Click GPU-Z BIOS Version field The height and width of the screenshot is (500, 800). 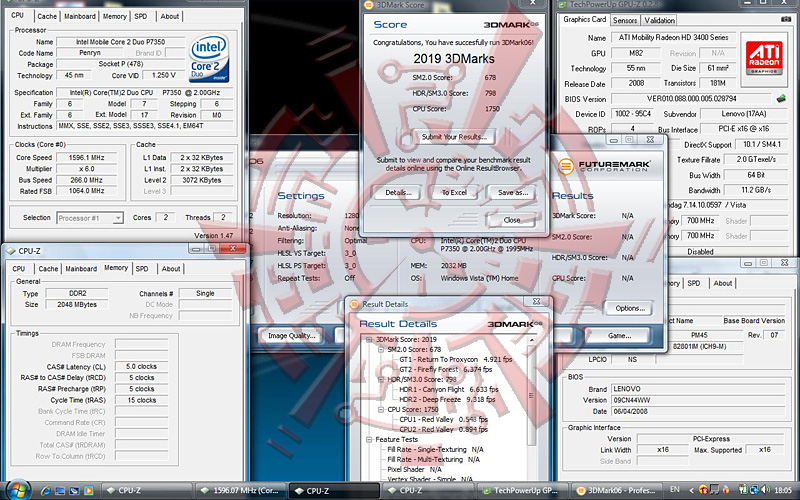click(x=692, y=98)
